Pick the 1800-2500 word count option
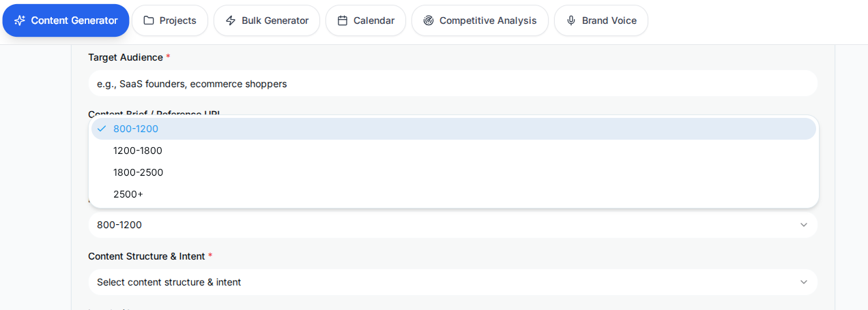This screenshot has width=868, height=310. coord(454,172)
